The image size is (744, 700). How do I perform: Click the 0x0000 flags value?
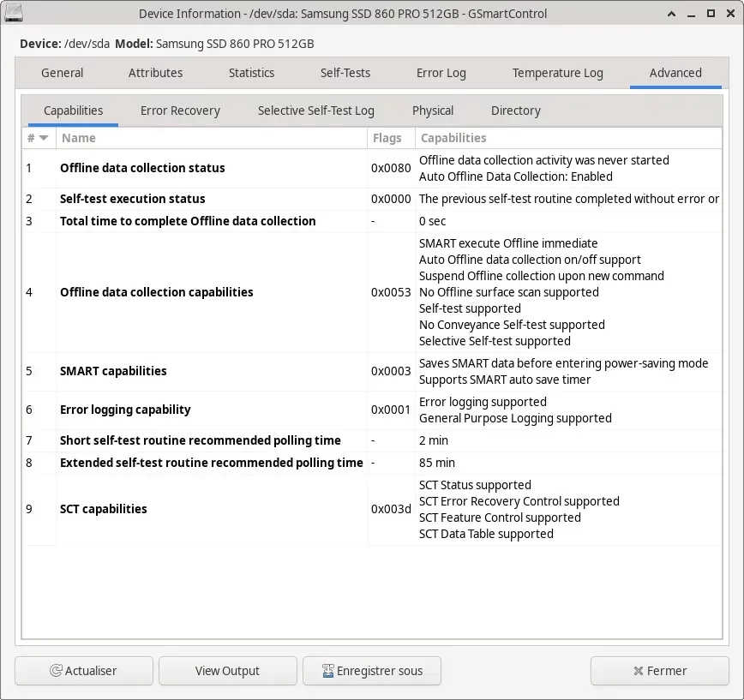point(391,199)
